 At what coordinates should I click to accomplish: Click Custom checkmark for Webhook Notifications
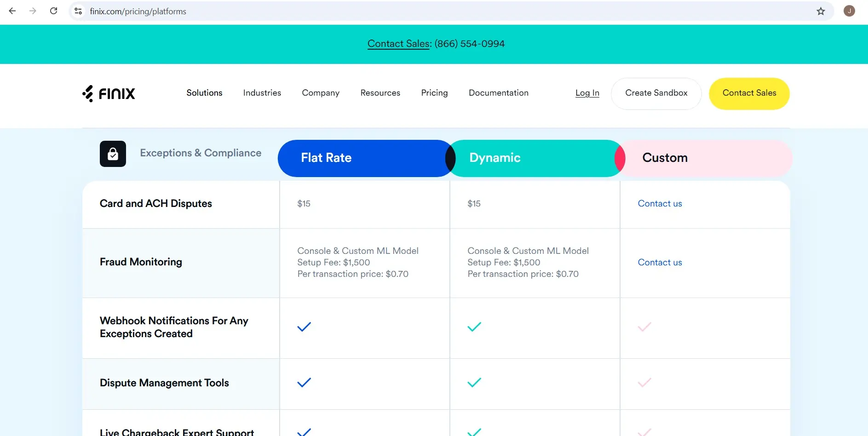tap(644, 327)
